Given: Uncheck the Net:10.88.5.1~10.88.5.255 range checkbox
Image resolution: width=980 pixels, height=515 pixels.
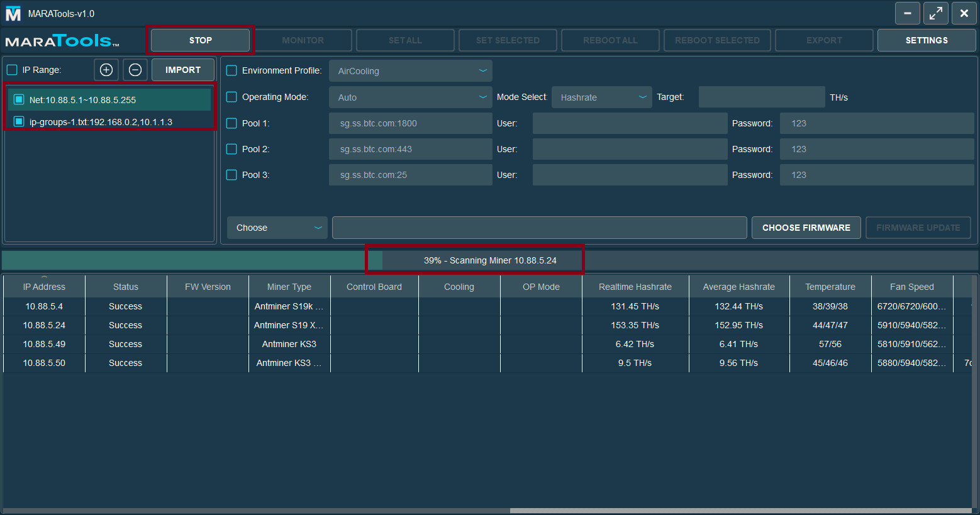Looking at the screenshot, I should click(x=19, y=99).
